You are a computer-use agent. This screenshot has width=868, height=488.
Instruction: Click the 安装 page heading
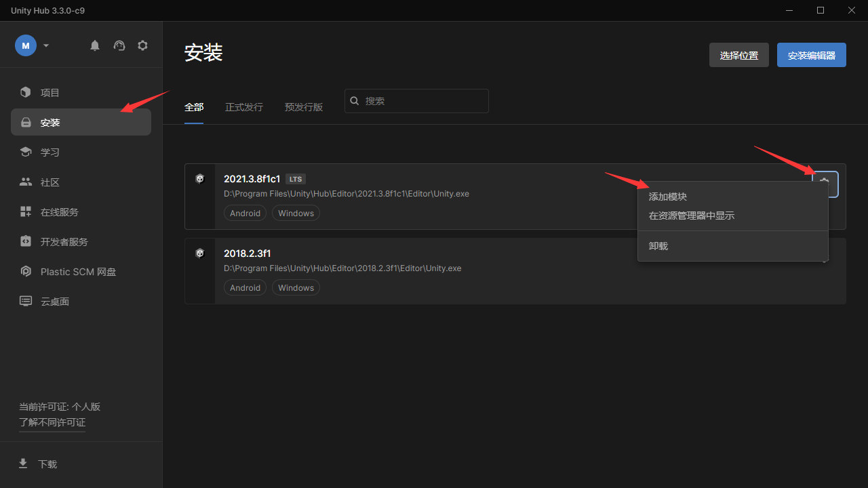tap(203, 52)
